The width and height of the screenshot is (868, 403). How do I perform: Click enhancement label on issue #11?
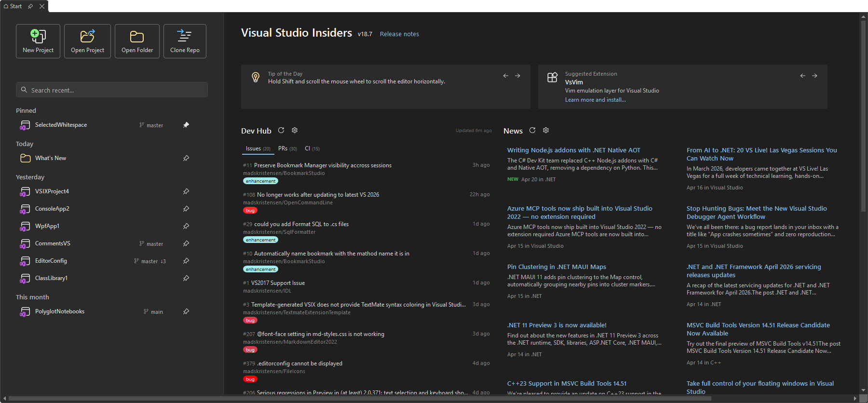pyautogui.click(x=260, y=181)
